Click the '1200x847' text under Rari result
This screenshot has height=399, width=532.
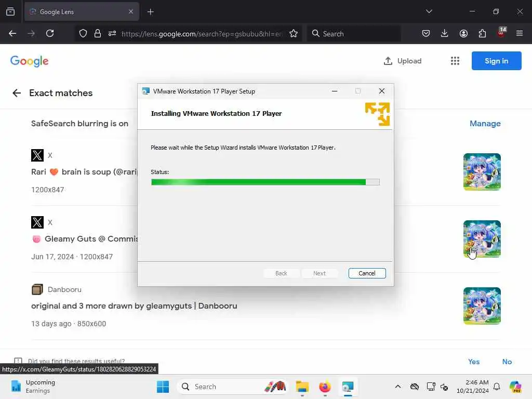click(x=47, y=190)
